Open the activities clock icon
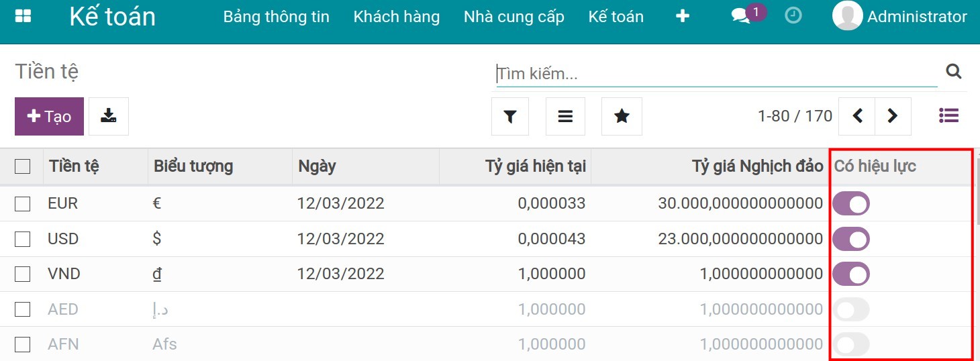 click(793, 15)
